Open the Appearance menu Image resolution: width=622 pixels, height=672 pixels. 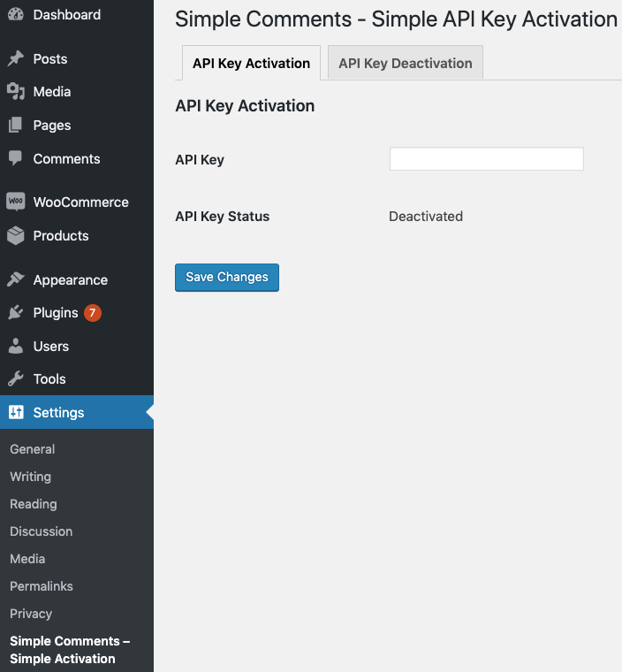pyautogui.click(x=77, y=280)
